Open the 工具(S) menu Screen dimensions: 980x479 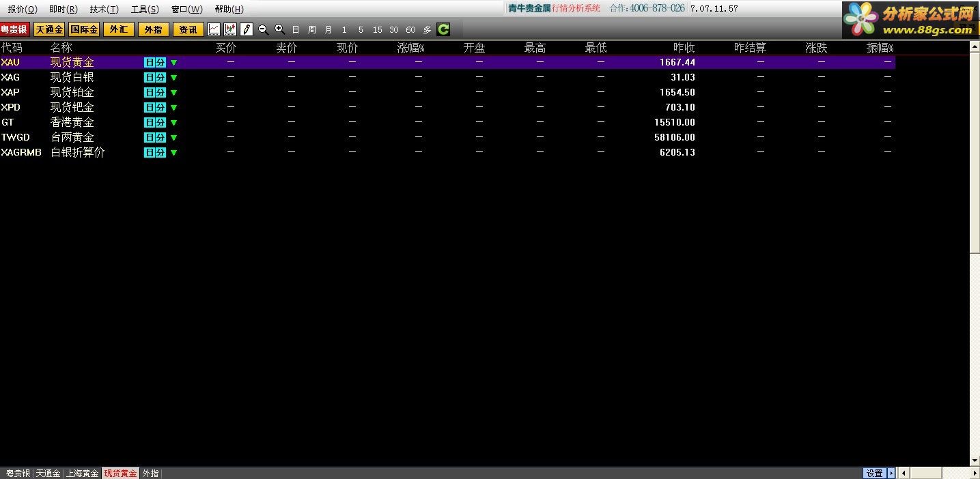pyautogui.click(x=145, y=9)
